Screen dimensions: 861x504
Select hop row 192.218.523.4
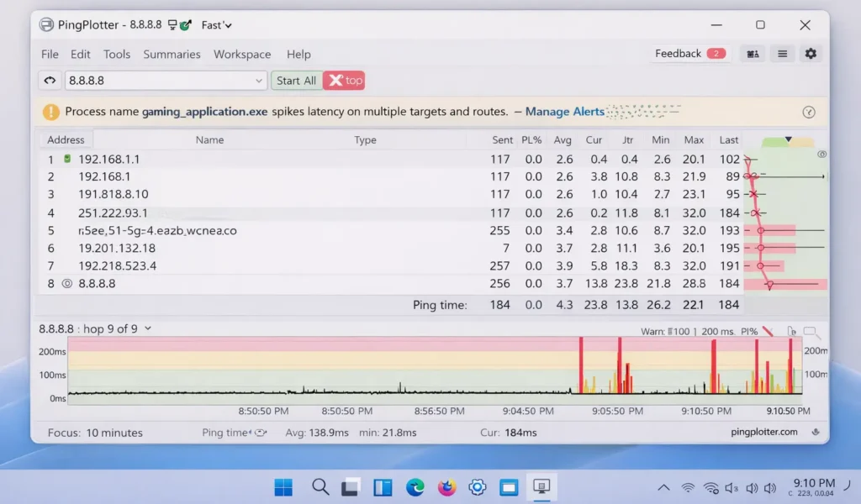(390, 266)
